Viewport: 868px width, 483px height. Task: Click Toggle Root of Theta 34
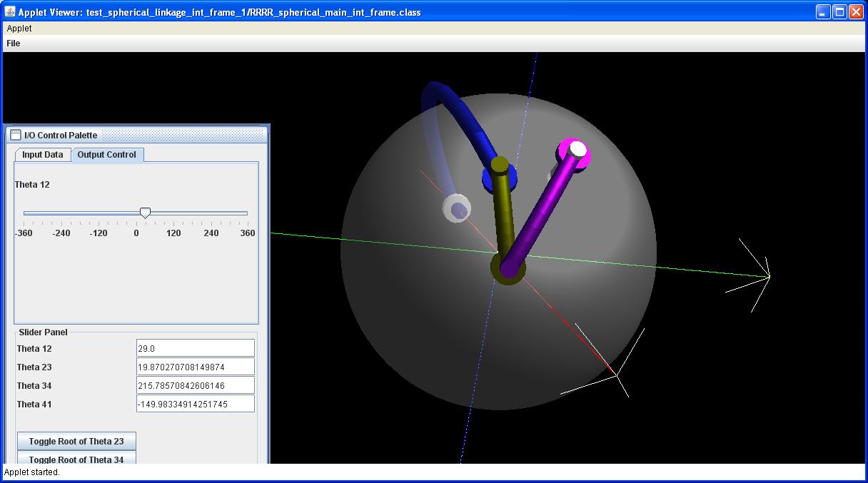[x=76, y=459]
